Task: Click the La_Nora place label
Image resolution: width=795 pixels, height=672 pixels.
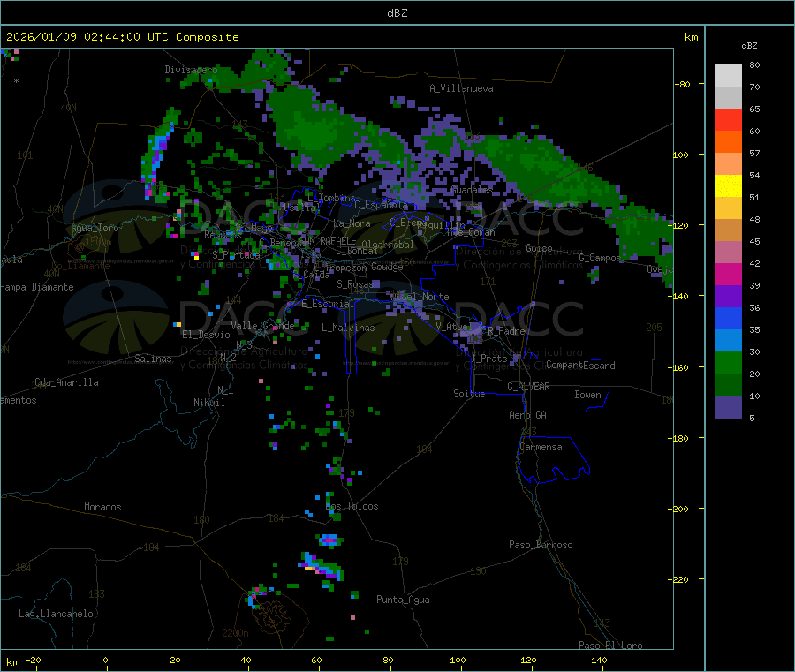Action: (352, 223)
